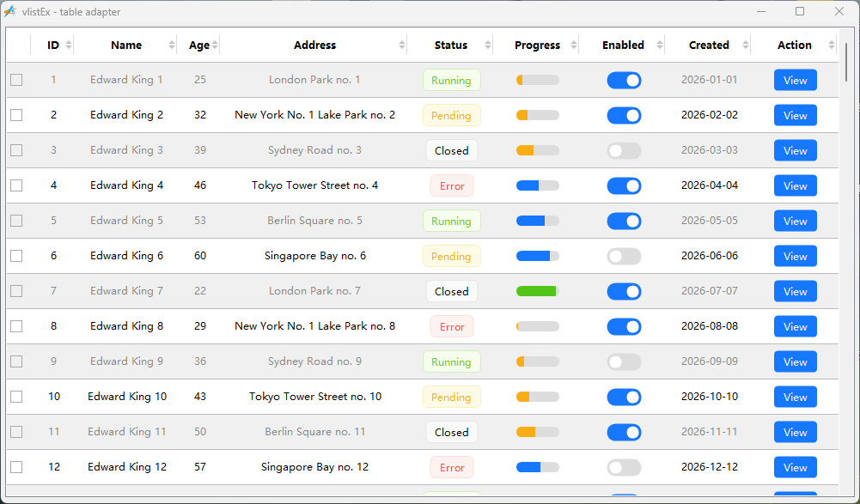
Task: Click View button for Edward King 11
Action: (x=796, y=432)
